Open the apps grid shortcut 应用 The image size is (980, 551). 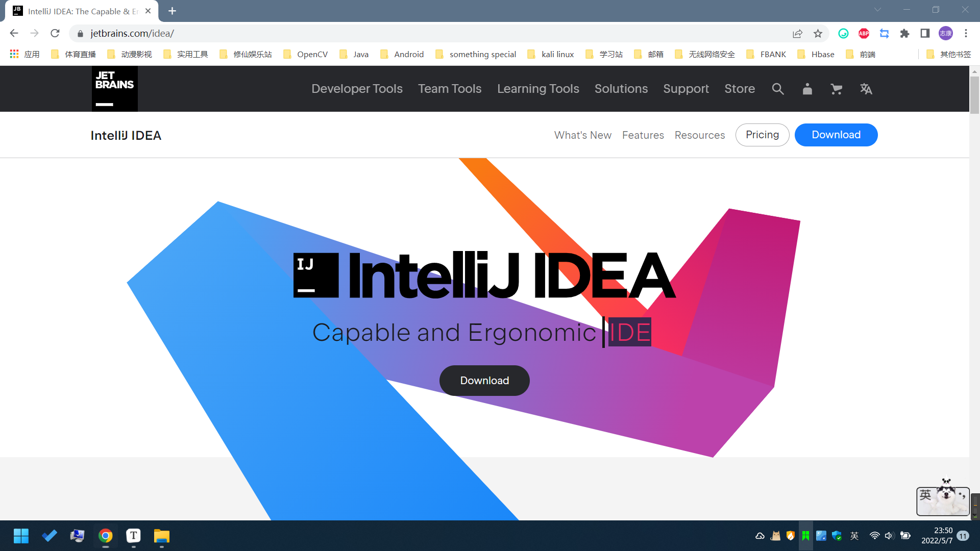(24, 54)
